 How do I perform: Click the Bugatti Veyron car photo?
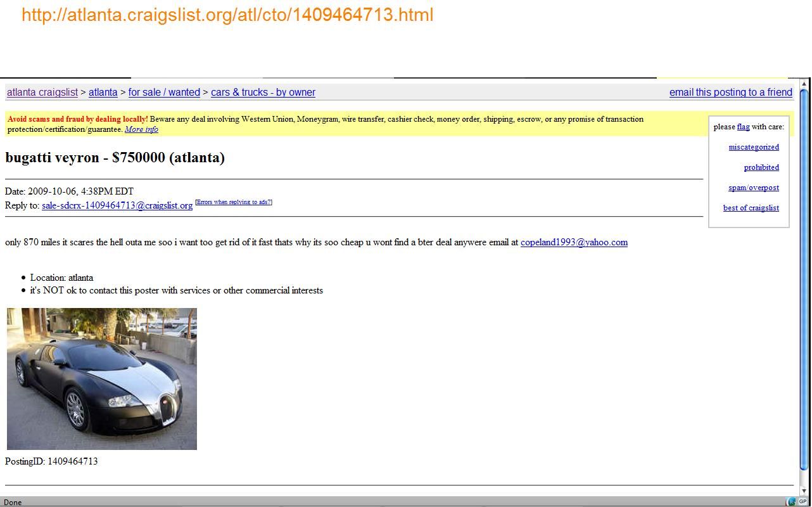click(x=102, y=379)
